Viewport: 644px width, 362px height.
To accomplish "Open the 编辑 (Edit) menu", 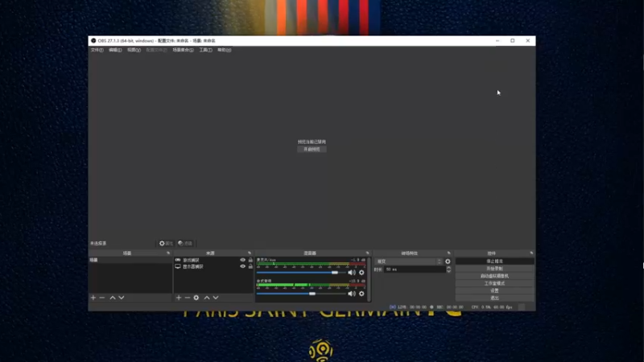I will tap(115, 50).
